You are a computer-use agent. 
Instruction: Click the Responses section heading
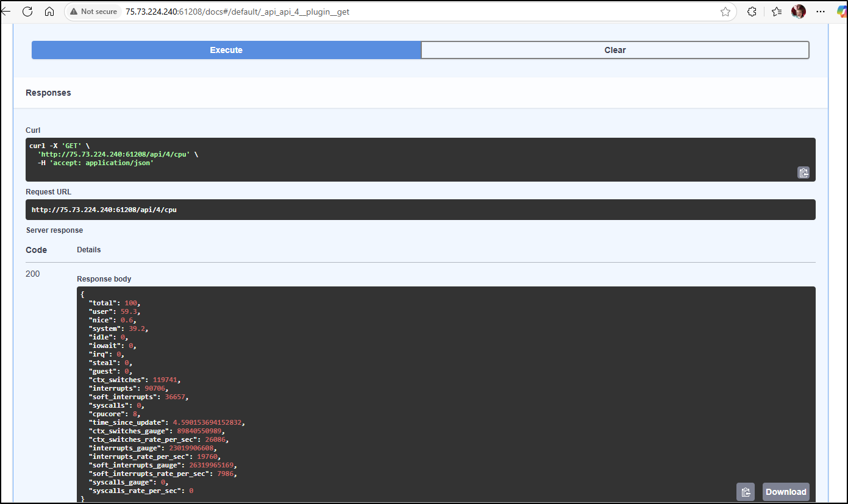48,93
